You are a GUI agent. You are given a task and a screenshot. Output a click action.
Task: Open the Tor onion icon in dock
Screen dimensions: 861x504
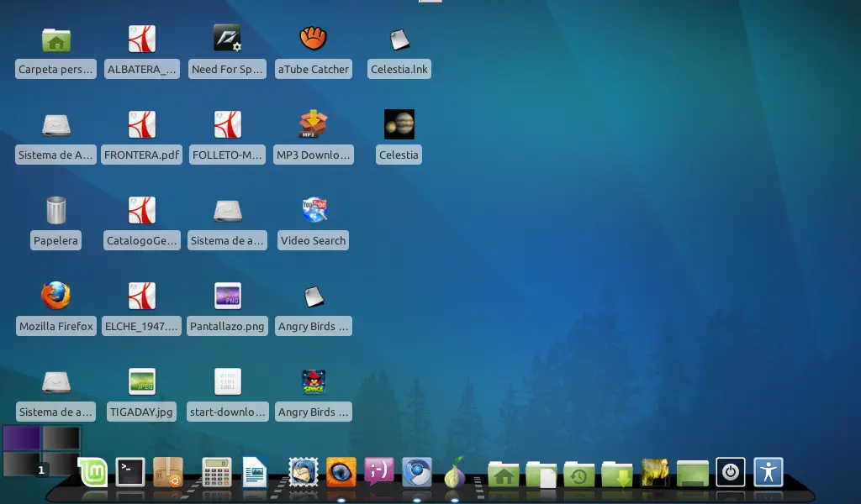coord(454,471)
